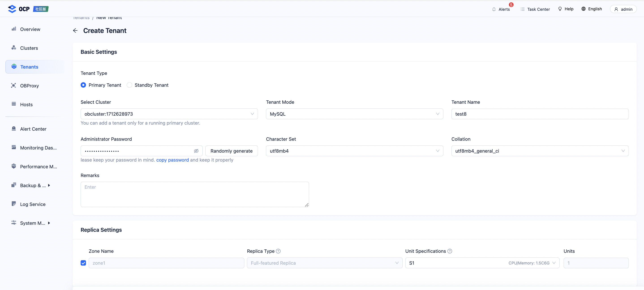This screenshot has height=290, width=644.
Task: Expand the System Management submenu arrow
Action: pos(49,223)
